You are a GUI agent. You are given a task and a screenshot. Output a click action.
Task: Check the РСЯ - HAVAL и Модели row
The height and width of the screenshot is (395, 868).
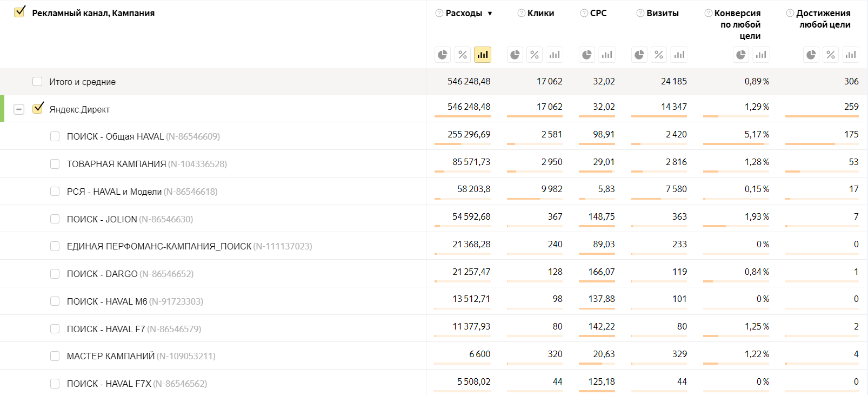tap(55, 192)
